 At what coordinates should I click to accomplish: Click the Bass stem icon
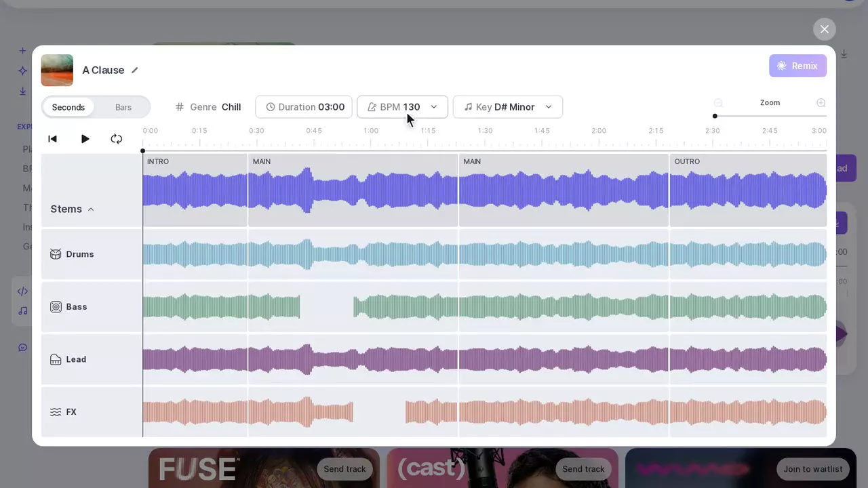click(x=56, y=307)
